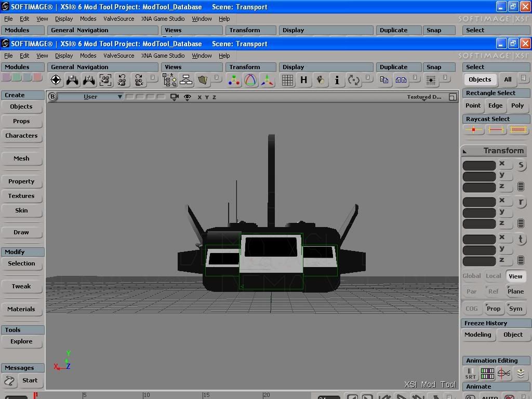532x399 pixels.
Task: Open the General Navigation section options icon
Action: 153,77
